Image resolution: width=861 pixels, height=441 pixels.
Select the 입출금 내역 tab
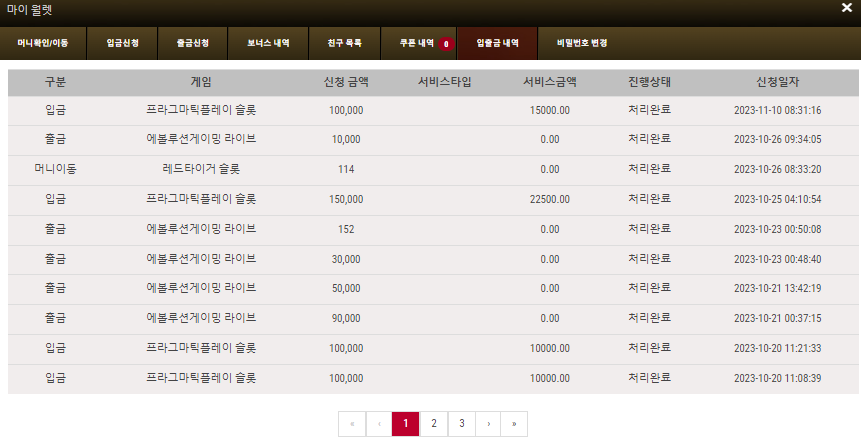pyautogui.click(x=497, y=43)
